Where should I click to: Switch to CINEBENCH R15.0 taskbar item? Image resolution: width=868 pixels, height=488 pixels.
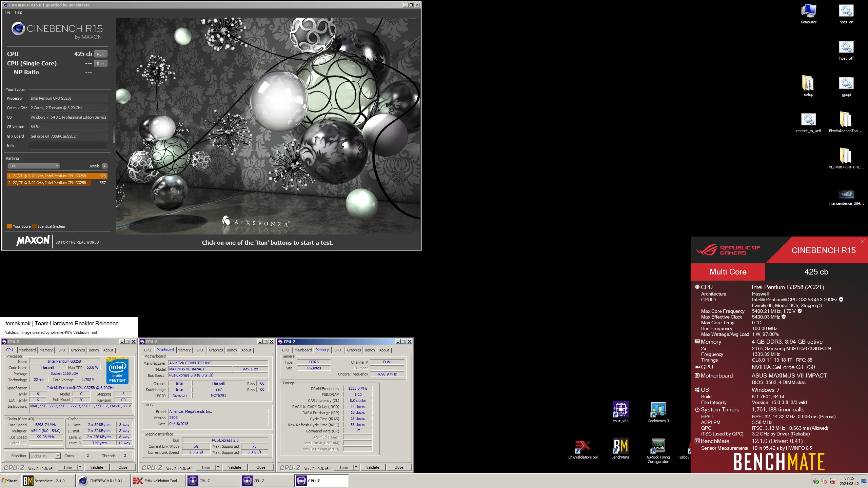click(103, 481)
